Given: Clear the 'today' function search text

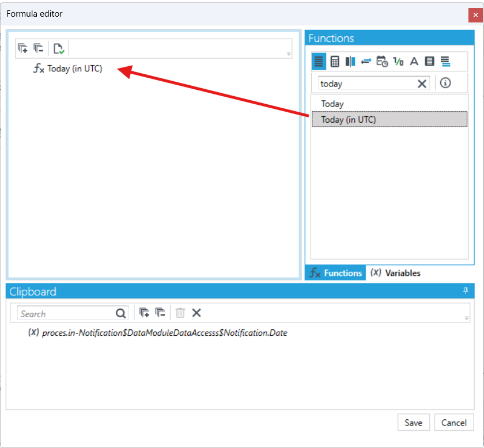Looking at the screenshot, I should tap(422, 83).
